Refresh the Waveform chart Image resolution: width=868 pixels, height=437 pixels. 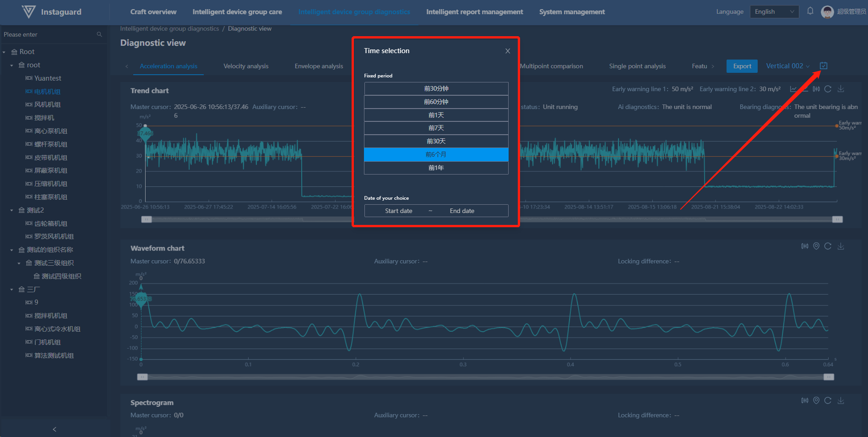[828, 246]
